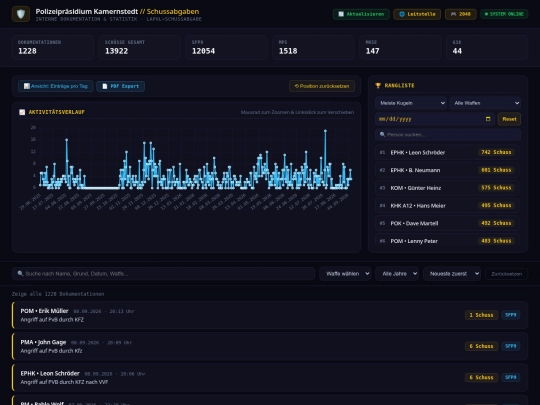
Task: Open the 2048 game button
Action: (460, 14)
